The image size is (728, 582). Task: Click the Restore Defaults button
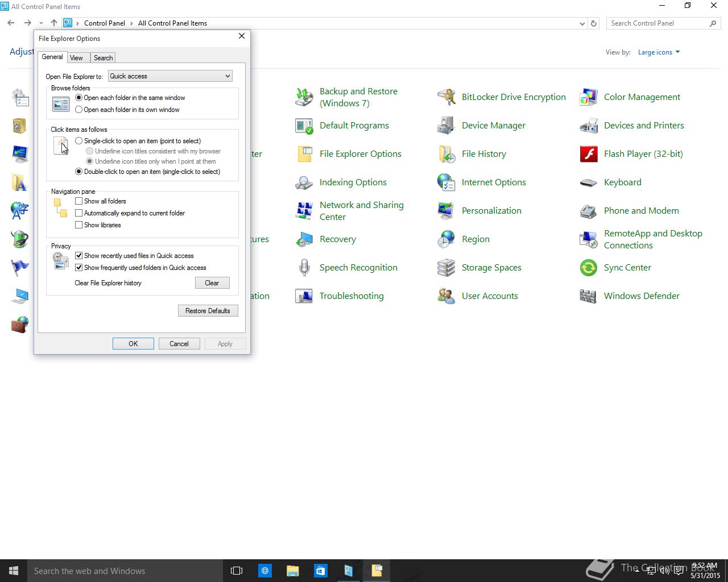pos(208,311)
